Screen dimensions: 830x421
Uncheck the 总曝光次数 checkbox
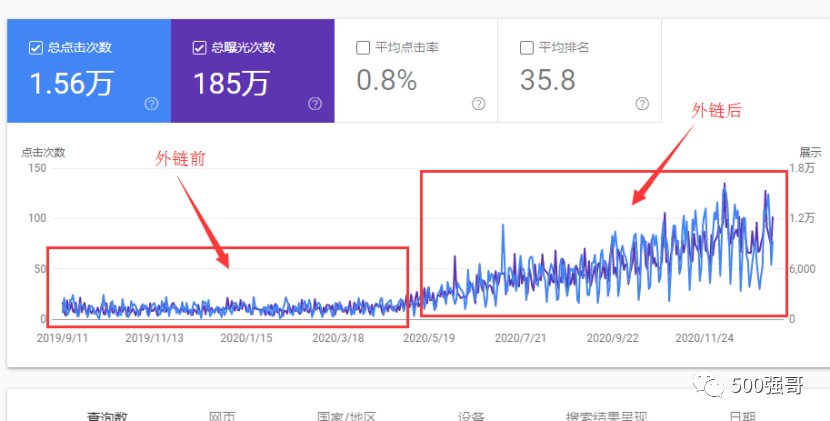[x=200, y=47]
